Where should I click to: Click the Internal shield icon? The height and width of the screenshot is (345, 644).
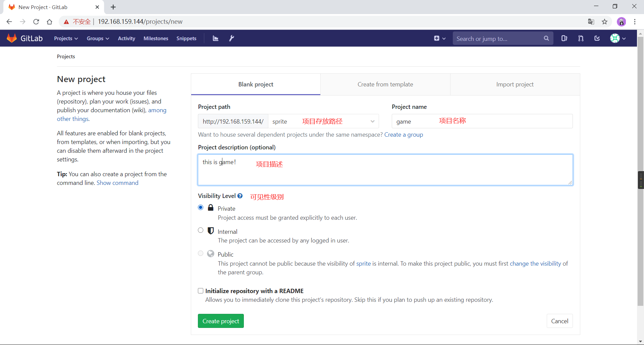211,230
